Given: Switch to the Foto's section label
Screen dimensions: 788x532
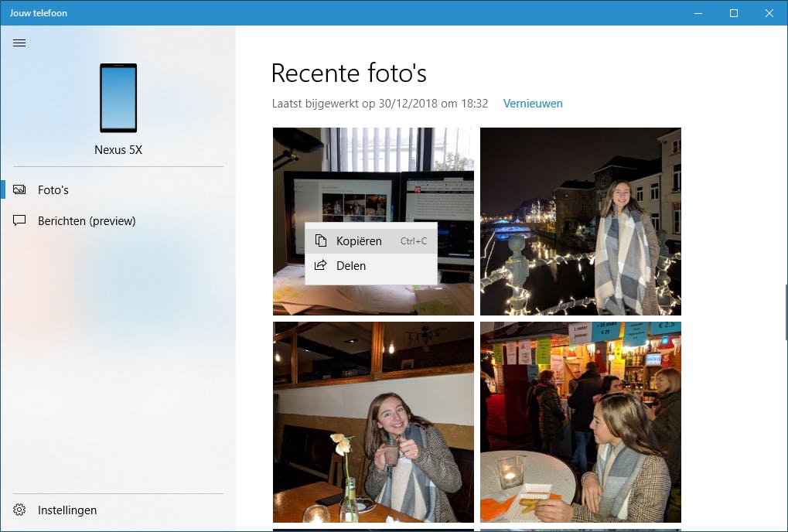Looking at the screenshot, I should (53, 190).
